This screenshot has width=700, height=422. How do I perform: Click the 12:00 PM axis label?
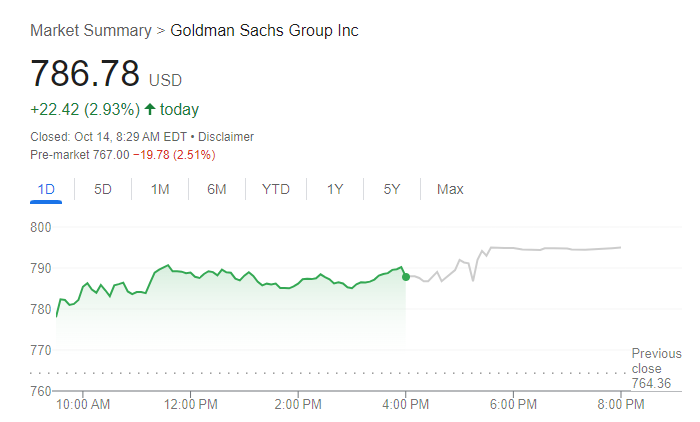click(x=190, y=404)
